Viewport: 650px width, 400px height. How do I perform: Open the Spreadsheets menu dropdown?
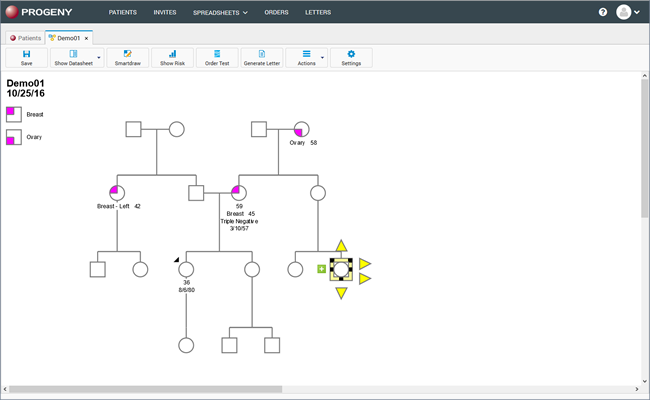tap(220, 12)
